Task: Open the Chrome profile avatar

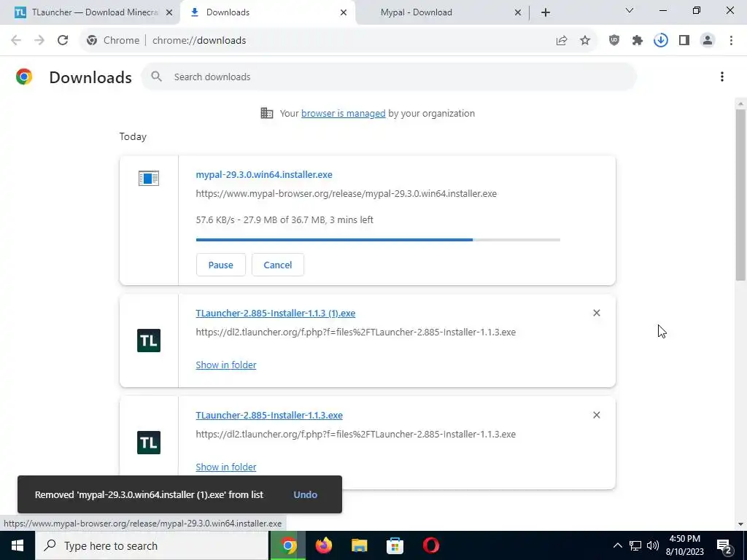Action: pos(708,41)
